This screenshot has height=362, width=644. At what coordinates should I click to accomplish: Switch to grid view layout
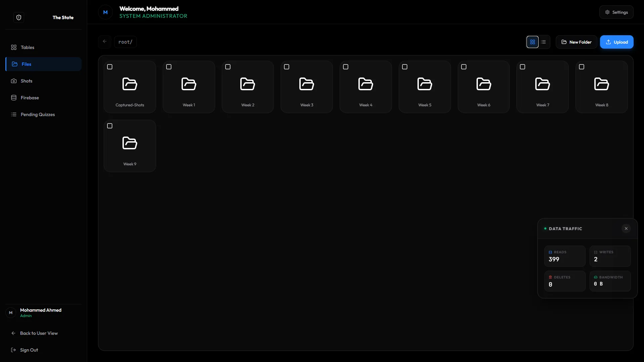(533, 42)
